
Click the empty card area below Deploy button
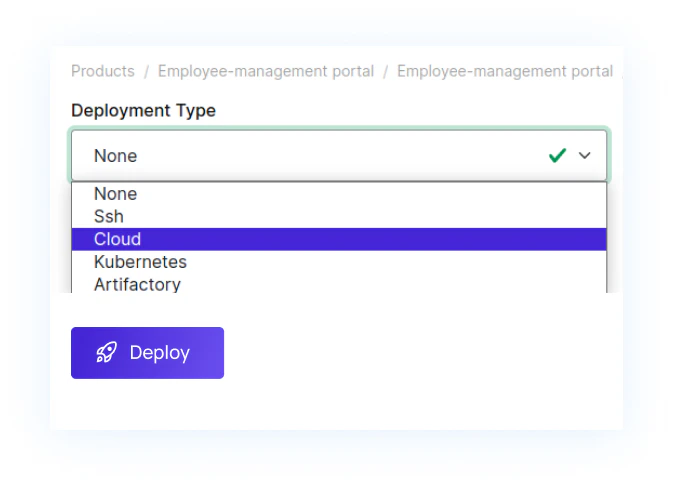(330, 405)
